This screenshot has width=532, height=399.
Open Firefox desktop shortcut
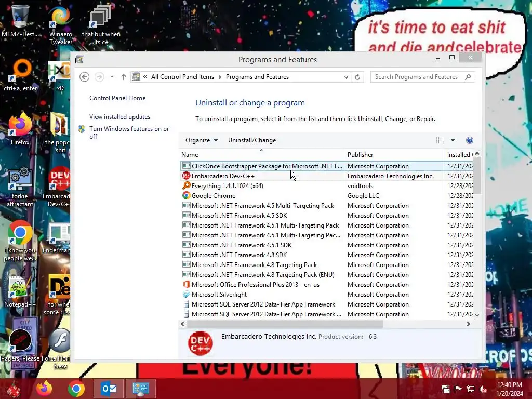click(x=20, y=129)
